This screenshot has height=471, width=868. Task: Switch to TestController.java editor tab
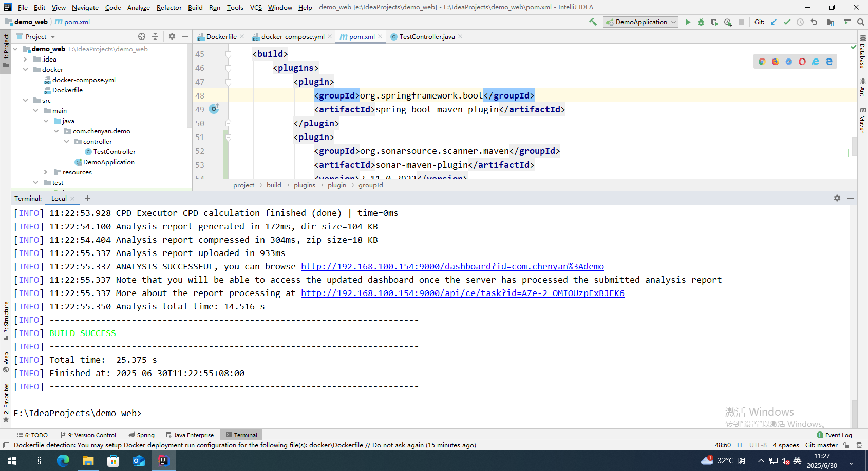427,36
